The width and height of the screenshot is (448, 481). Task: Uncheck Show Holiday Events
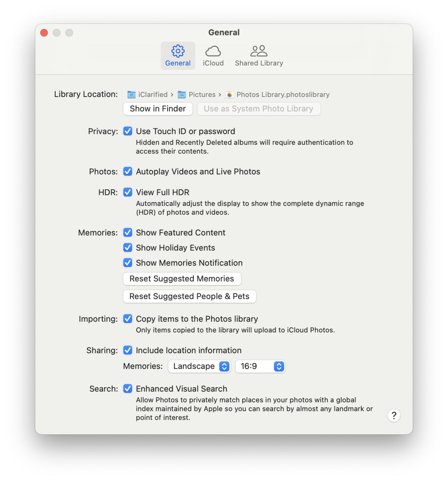point(127,248)
